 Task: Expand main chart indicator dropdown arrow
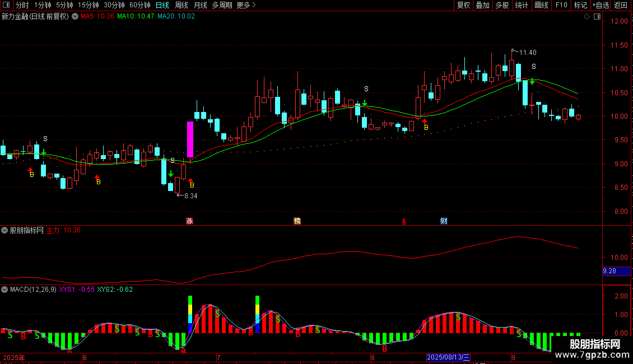[75, 17]
